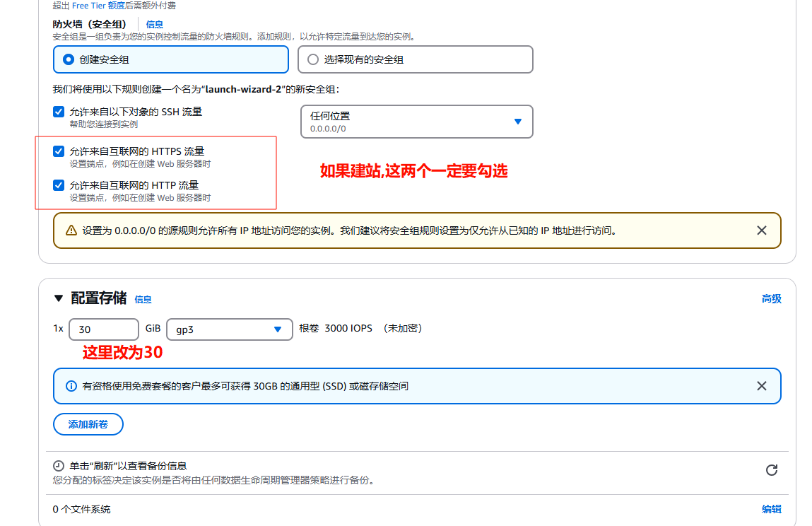Toggle the allow HTTPS traffic checkbox
Viewport: 812px width, 526px height.
pos(59,151)
